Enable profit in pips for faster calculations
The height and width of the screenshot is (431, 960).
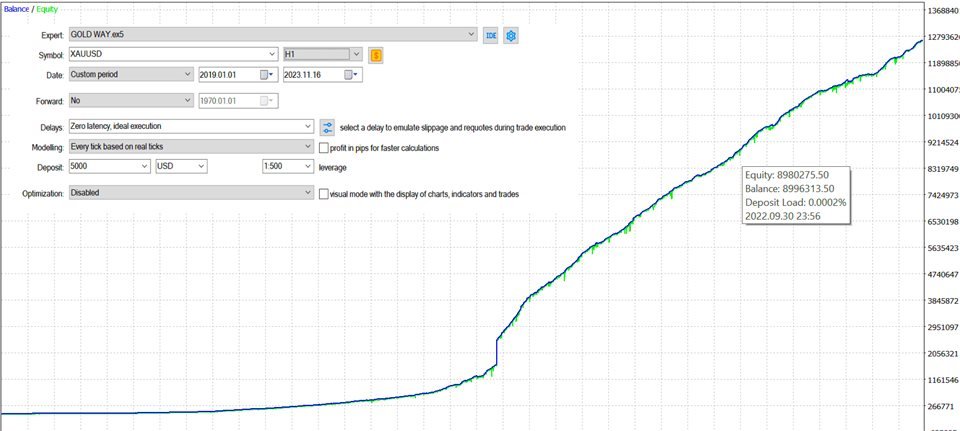tap(323, 148)
